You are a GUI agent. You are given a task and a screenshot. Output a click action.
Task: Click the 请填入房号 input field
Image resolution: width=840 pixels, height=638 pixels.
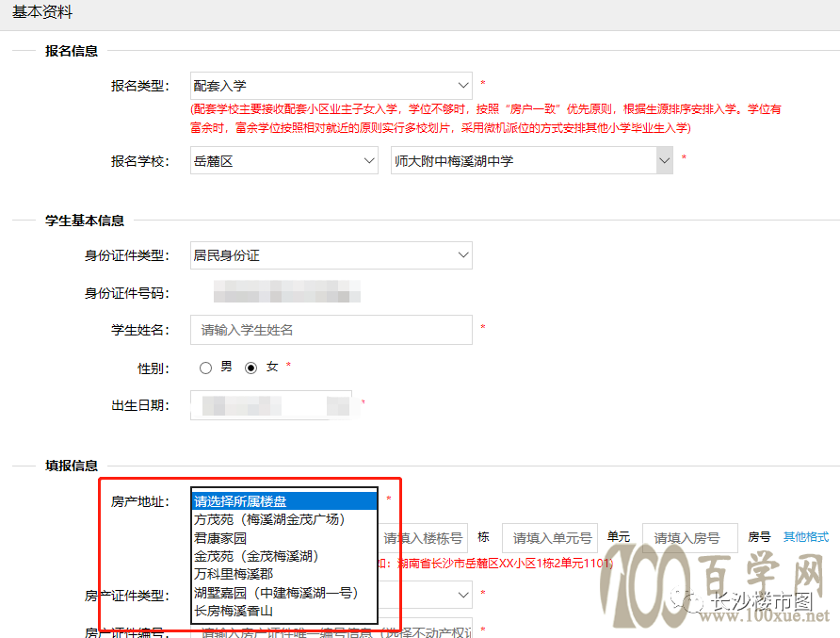(690, 538)
